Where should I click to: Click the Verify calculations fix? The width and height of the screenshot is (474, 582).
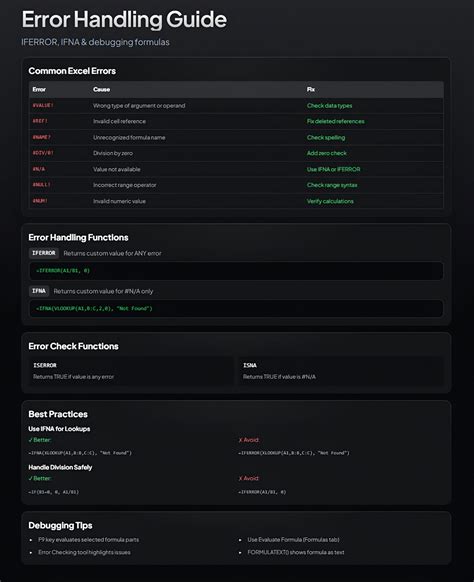point(330,201)
